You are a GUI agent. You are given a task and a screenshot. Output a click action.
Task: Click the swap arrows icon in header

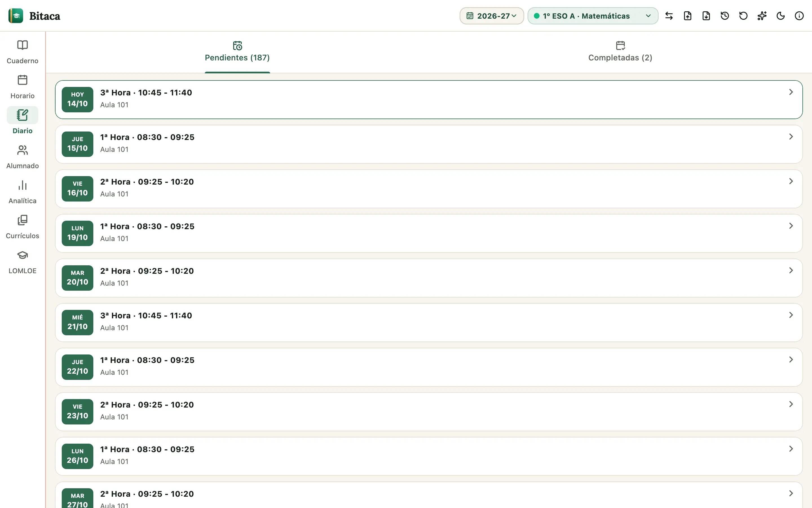click(x=669, y=16)
